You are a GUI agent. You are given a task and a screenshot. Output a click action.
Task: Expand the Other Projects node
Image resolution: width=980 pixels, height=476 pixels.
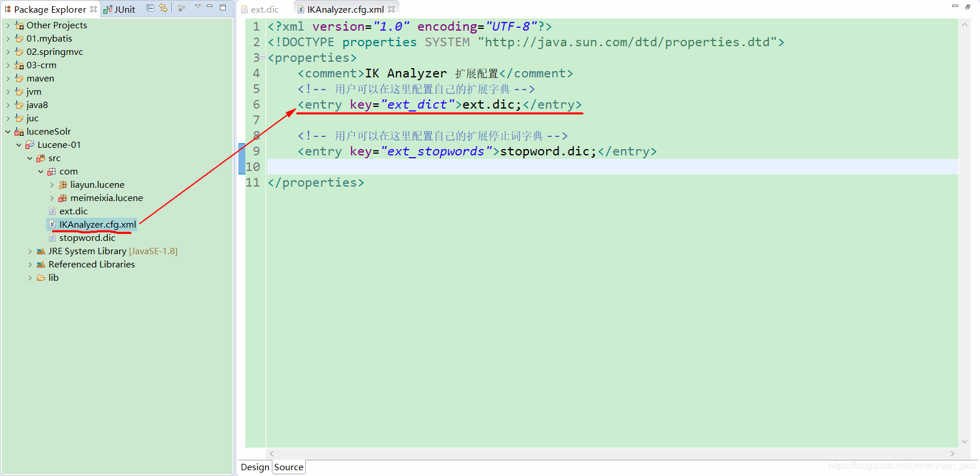(8, 25)
